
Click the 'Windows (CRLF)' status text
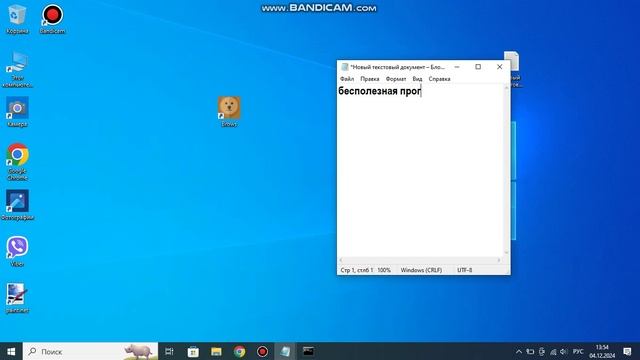[421, 270]
